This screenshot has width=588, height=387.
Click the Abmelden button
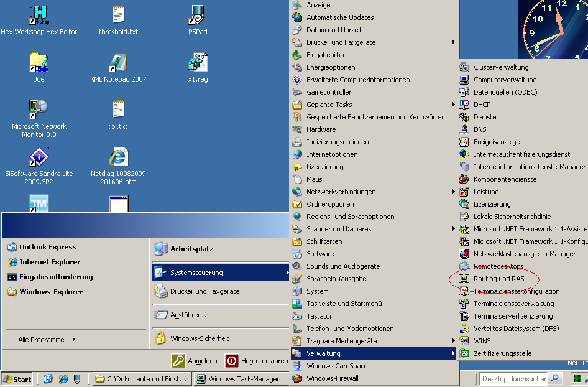(x=195, y=361)
